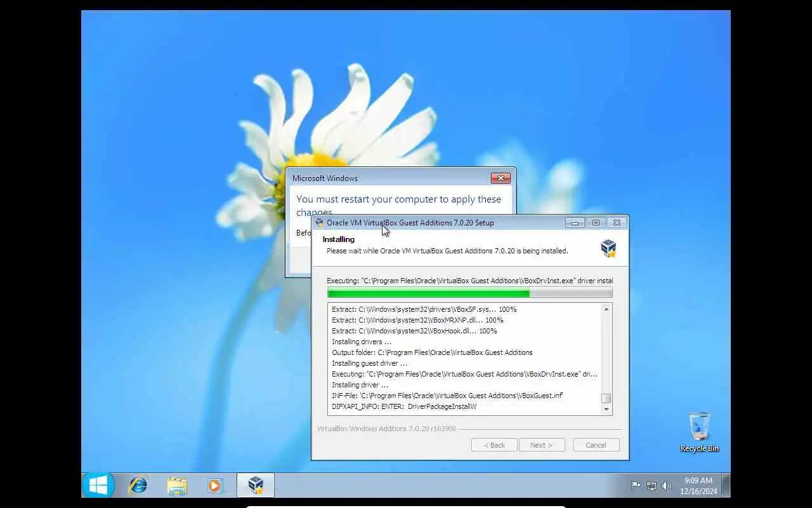Open the Action Center flag icon

(636, 486)
